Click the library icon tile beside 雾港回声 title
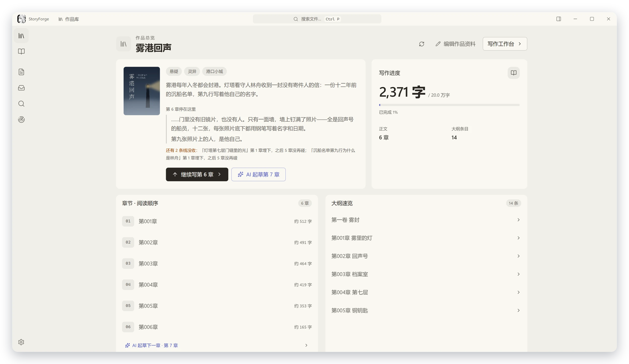 (x=123, y=44)
